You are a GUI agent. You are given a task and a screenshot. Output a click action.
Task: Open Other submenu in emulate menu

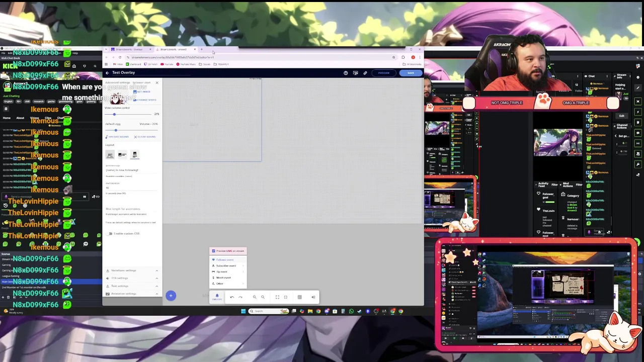(x=228, y=284)
